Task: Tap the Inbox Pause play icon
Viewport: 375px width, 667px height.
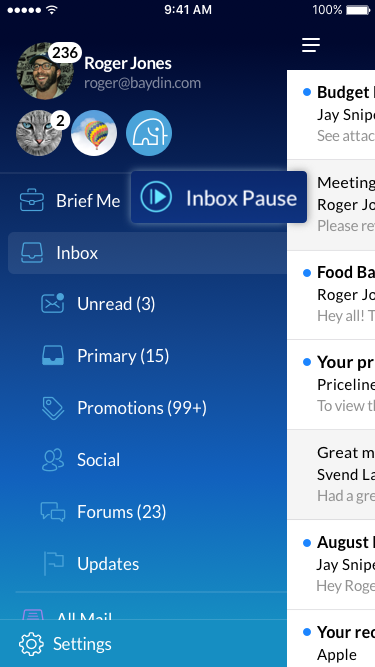Action: (x=156, y=197)
